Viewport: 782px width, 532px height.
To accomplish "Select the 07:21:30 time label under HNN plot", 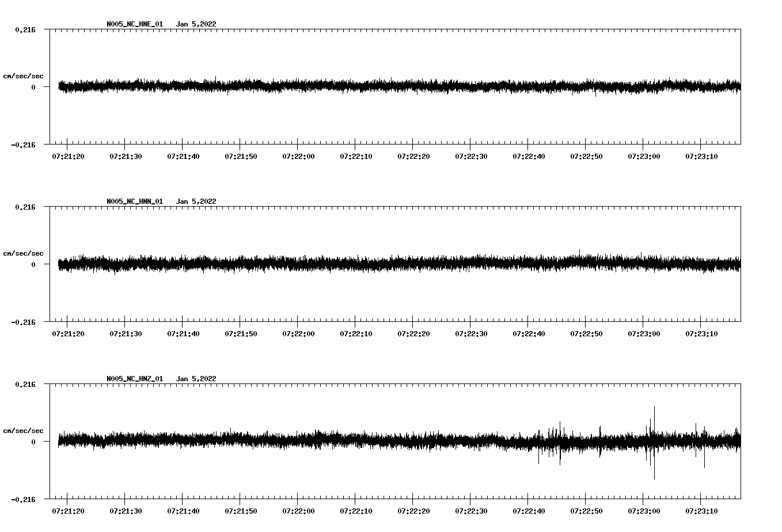I will pos(126,334).
